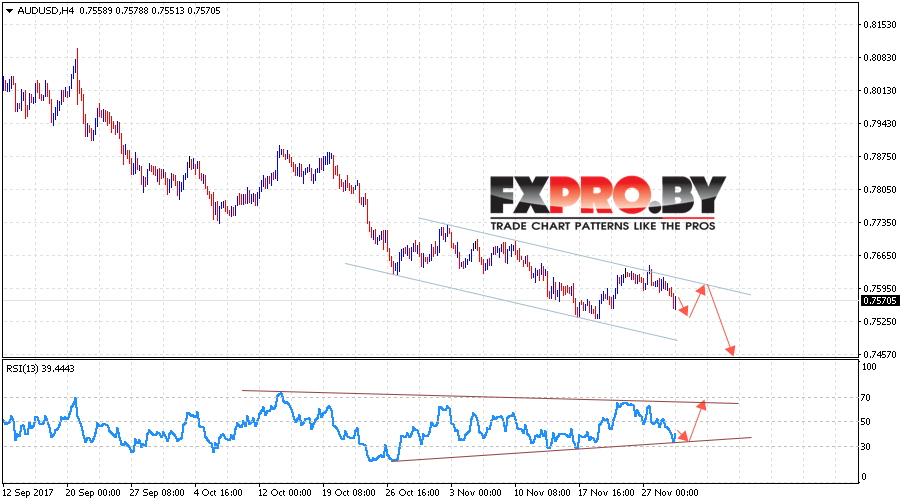Screen dimensions: 901x504
Task: Click the 0.75250 price axis label
Action: pyautogui.click(x=880, y=321)
